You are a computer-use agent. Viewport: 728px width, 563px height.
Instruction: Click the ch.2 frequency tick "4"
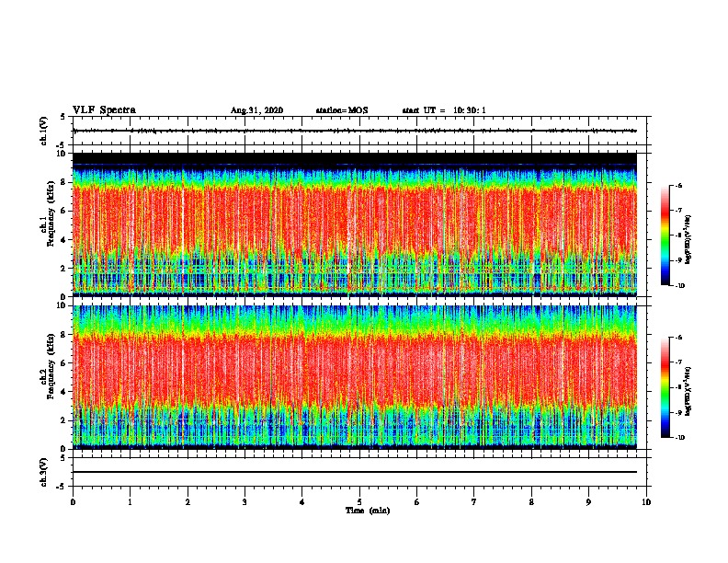[x=63, y=392]
